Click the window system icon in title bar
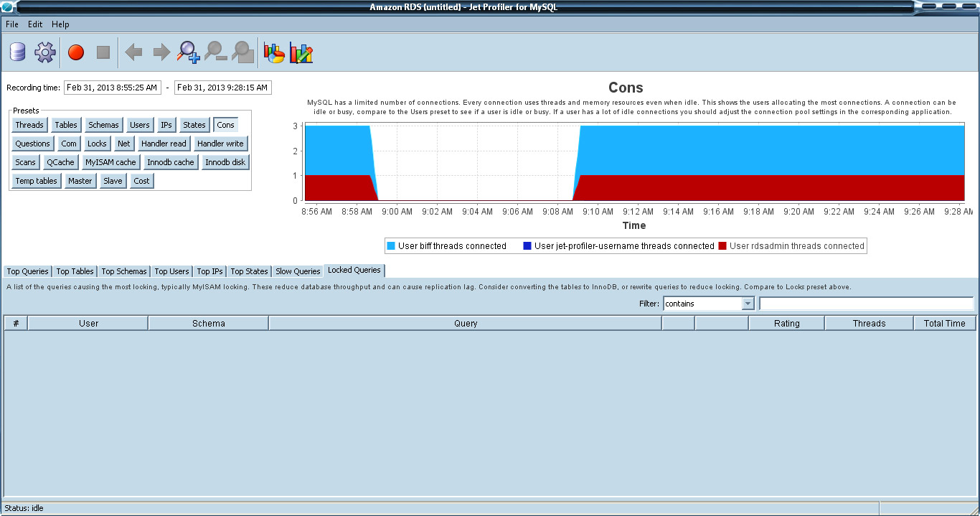This screenshot has height=516, width=980. pyautogui.click(x=6, y=7)
